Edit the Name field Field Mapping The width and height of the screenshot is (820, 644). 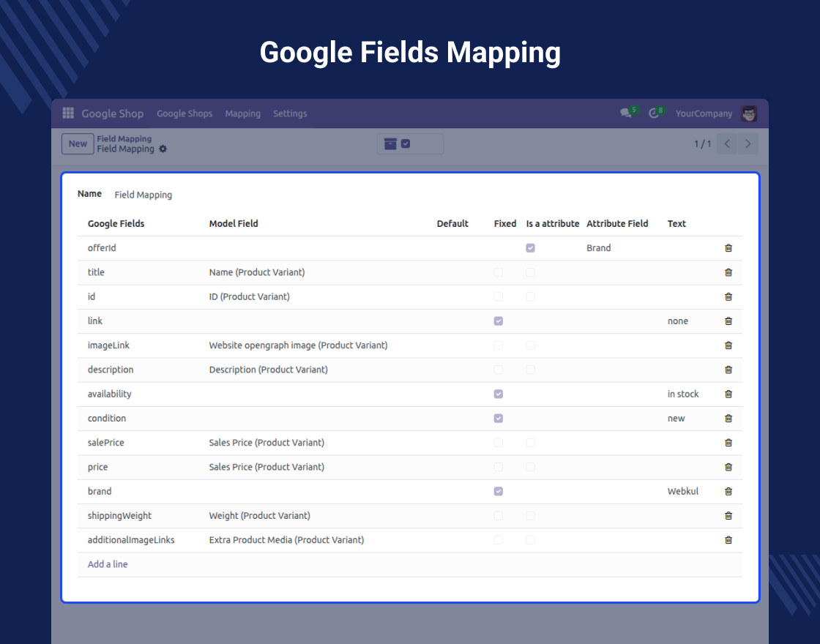pyautogui.click(x=143, y=195)
